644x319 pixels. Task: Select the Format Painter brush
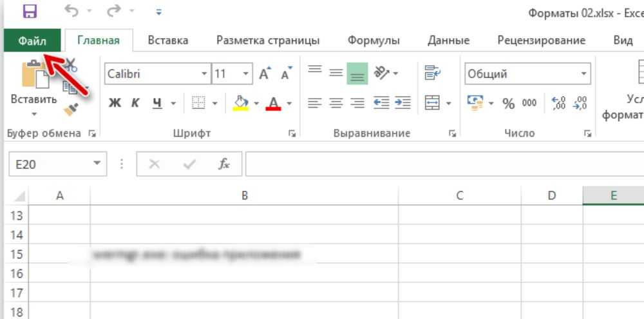coord(71,110)
